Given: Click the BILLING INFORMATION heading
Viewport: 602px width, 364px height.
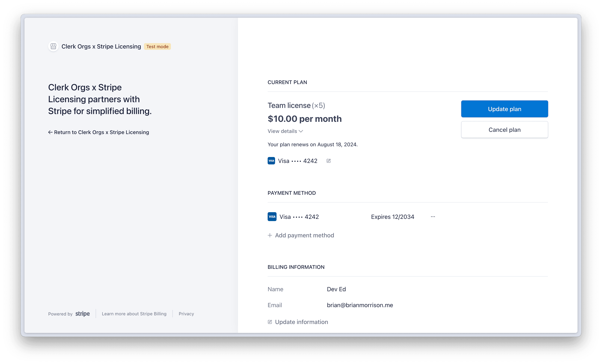Looking at the screenshot, I should (x=296, y=267).
